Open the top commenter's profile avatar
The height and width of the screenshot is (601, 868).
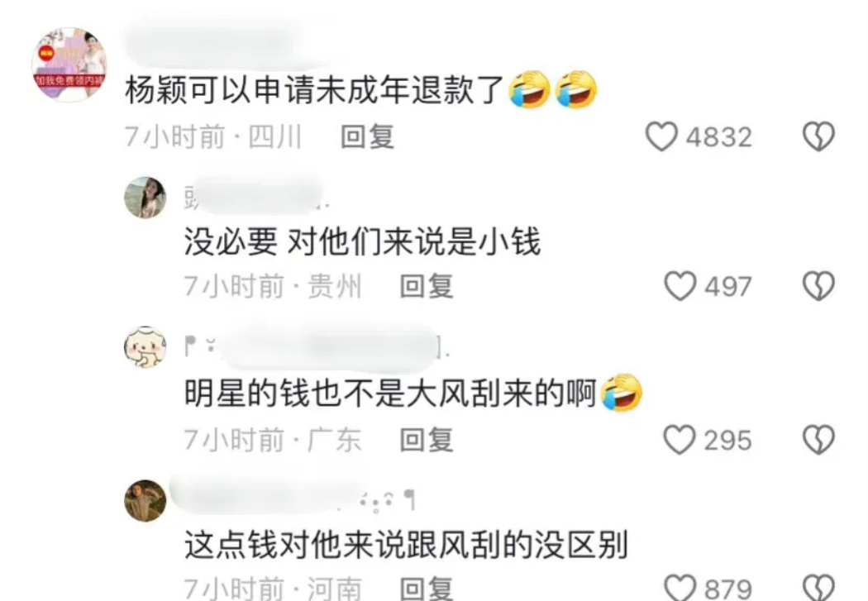click(x=69, y=64)
